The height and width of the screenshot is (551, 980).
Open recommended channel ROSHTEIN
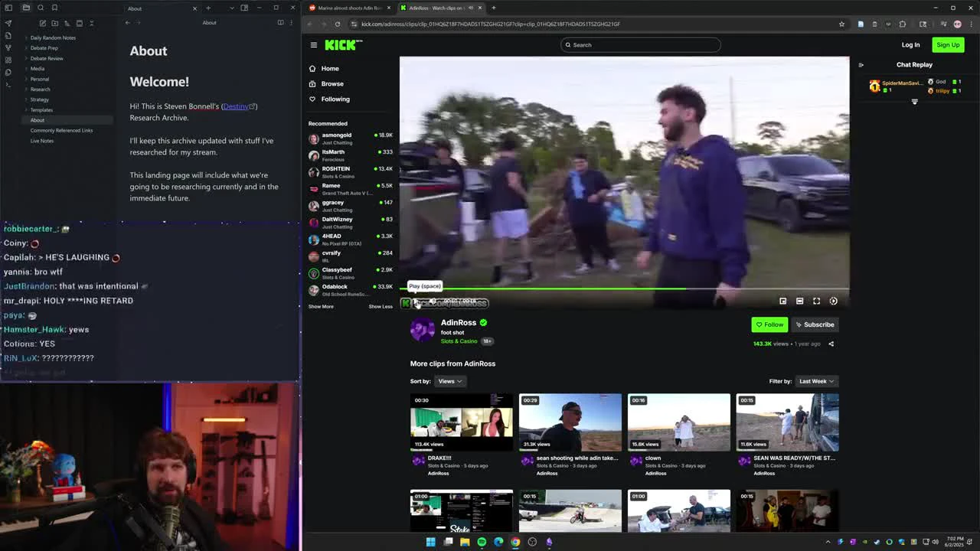[x=351, y=172]
